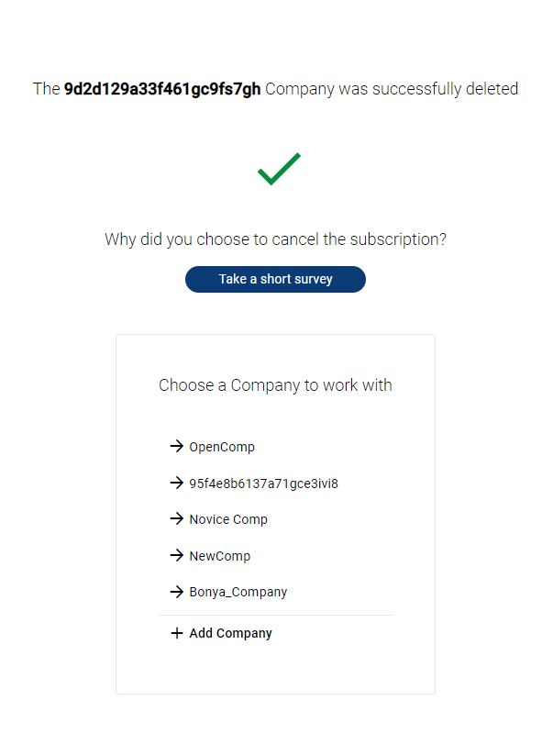Select the OpenComp company name
Image resolution: width=553 pixels, height=756 pixels.
click(x=222, y=448)
